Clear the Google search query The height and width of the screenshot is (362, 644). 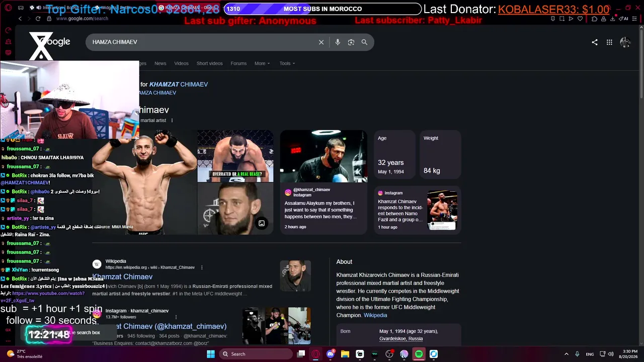click(321, 42)
